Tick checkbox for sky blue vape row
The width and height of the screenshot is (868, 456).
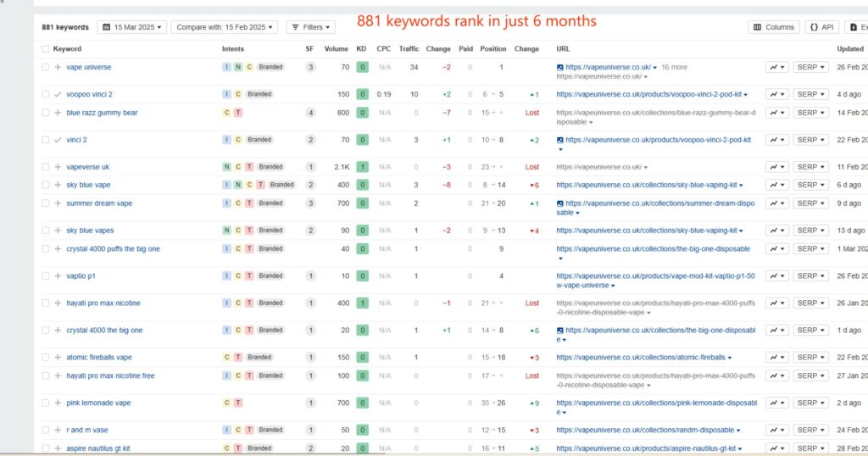46,185
